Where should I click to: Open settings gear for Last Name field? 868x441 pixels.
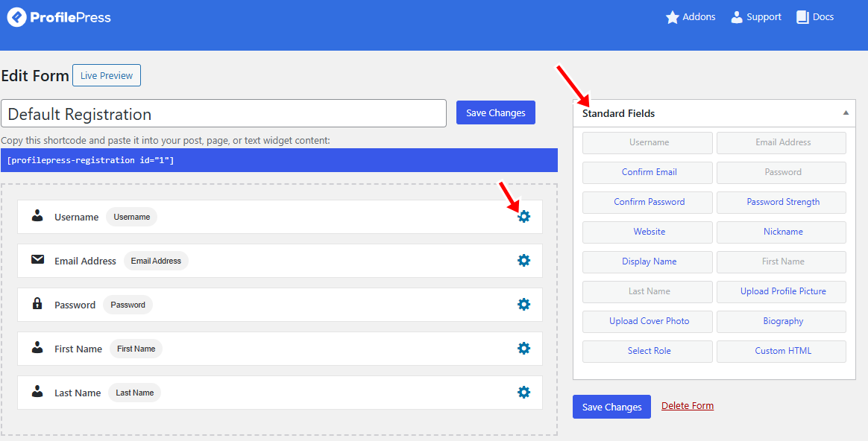tap(523, 393)
